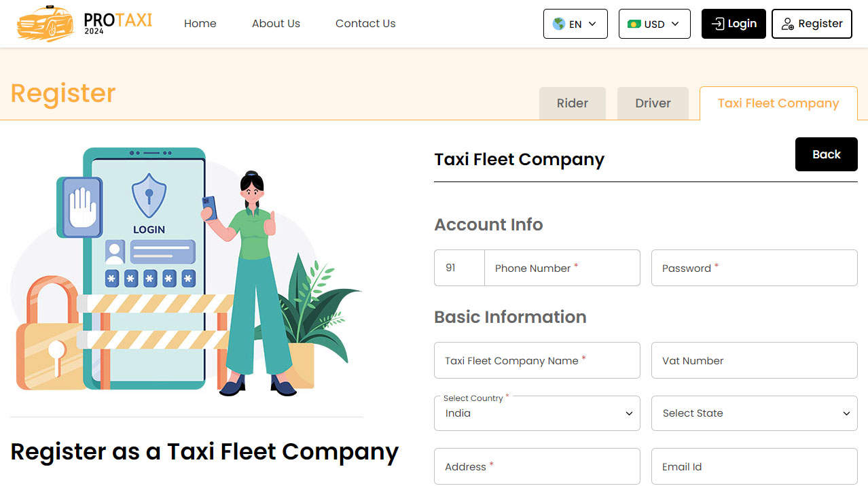Click the ProTaxi 2024 logo
This screenshot has height=486, width=868.
[85, 23]
